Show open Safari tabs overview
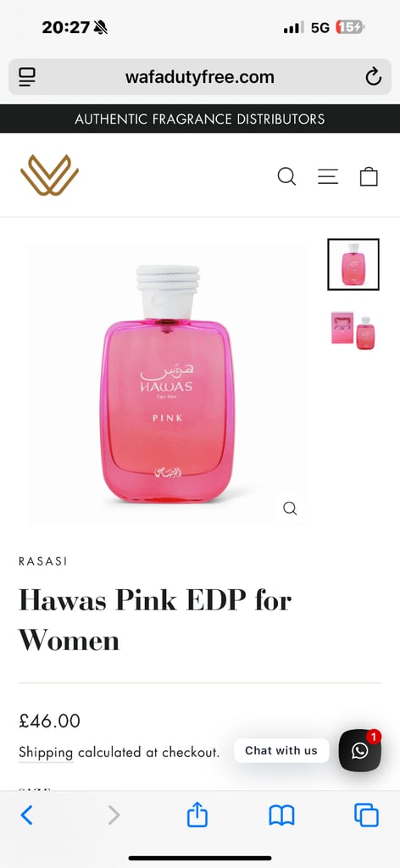Screen dimensions: 400x868 (x=366, y=815)
